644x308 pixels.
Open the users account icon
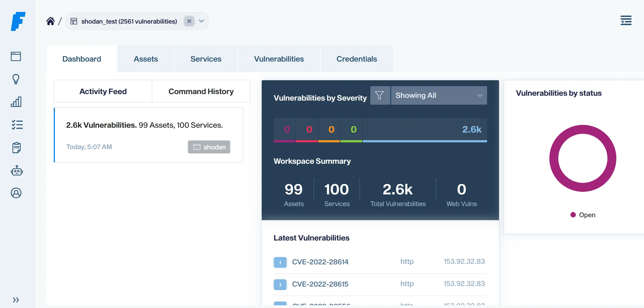[17, 193]
